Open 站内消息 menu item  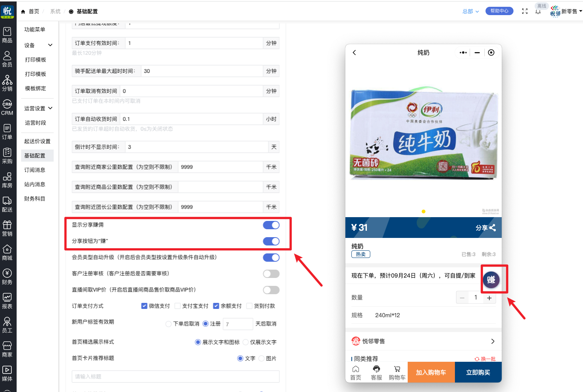35,184
